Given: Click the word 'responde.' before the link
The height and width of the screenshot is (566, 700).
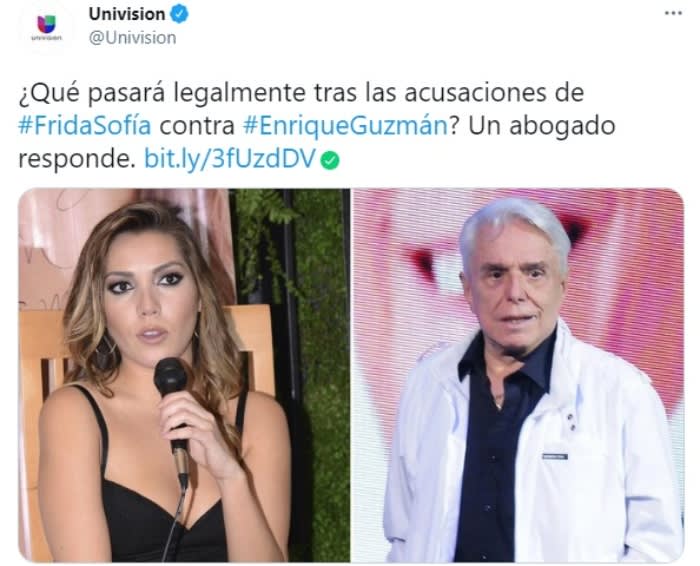Looking at the screenshot, I should click(76, 159).
